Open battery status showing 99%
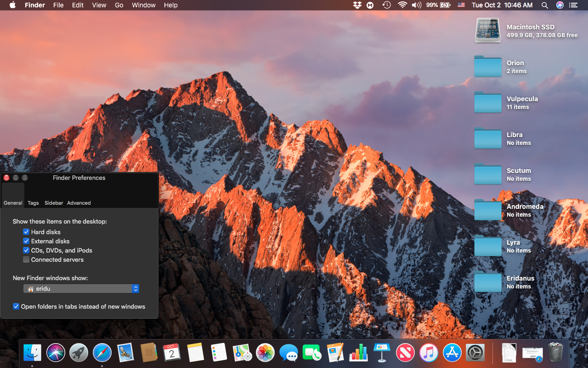 [438, 5]
